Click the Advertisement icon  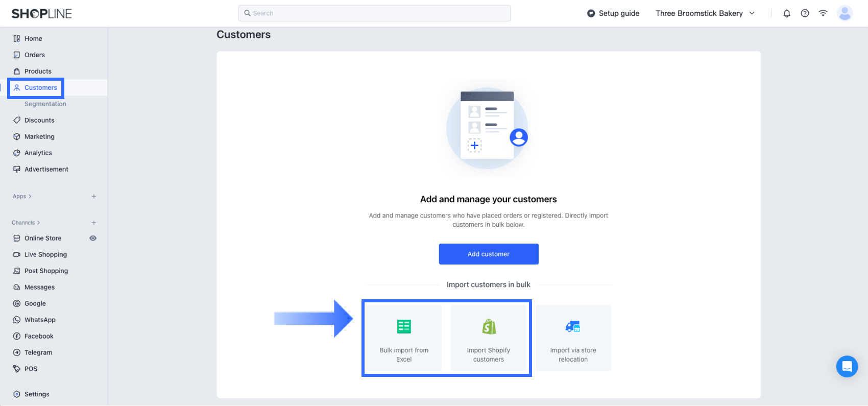click(x=17, y=169)
